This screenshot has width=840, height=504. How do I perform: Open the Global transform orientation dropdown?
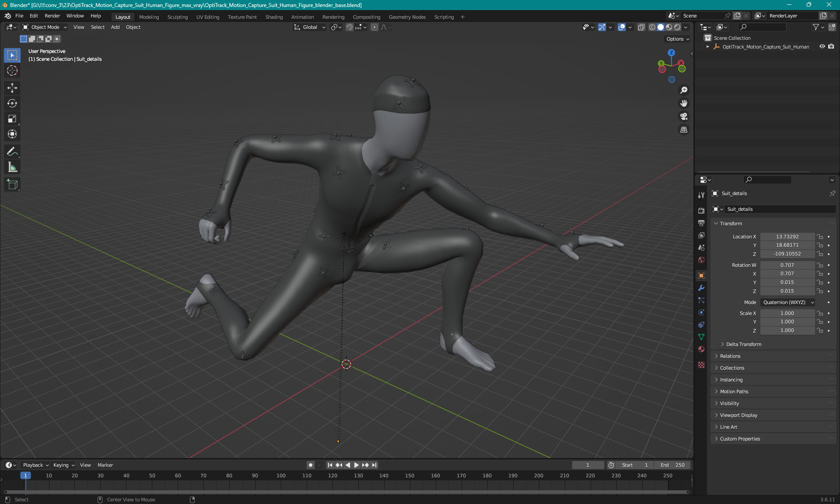click(x=310, y=27)
